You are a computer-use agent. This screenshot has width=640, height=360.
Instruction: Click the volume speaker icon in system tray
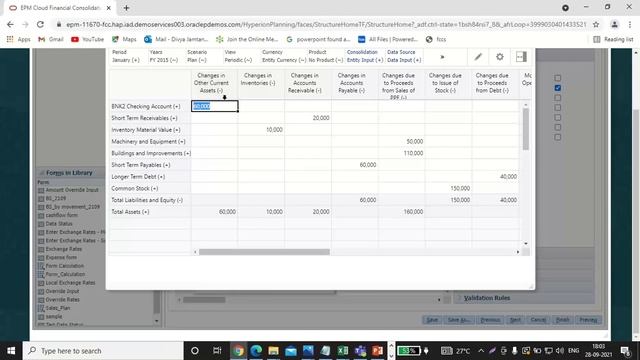(x=560, y=351)
